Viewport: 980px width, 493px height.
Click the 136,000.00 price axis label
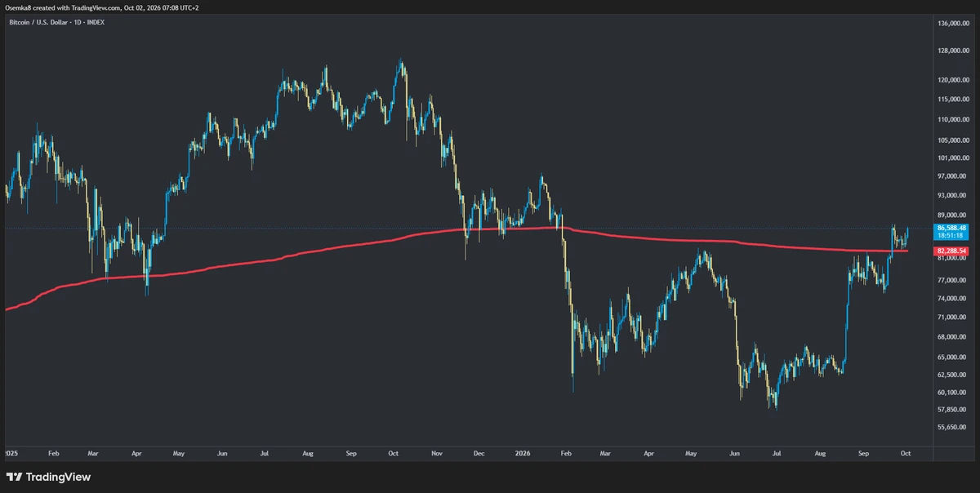pos(955,23)
